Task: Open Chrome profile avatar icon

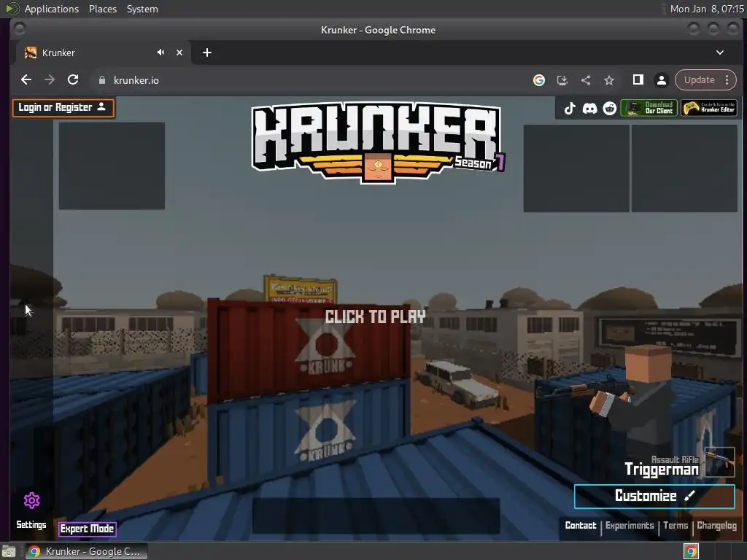Action: pos(661,80)
